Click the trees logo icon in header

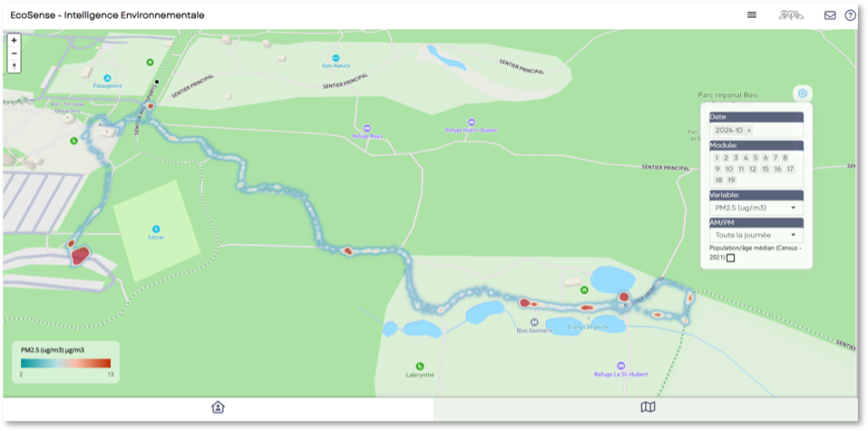click(791, 15)
